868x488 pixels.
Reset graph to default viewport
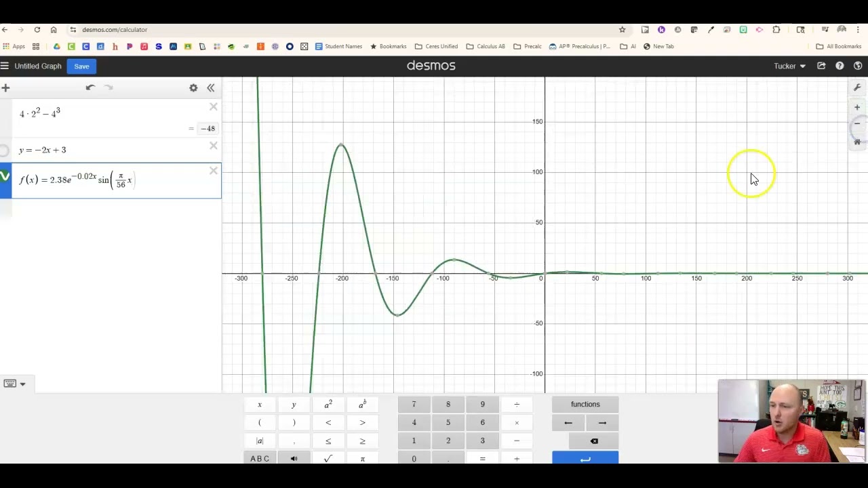[x=857, y=142]
